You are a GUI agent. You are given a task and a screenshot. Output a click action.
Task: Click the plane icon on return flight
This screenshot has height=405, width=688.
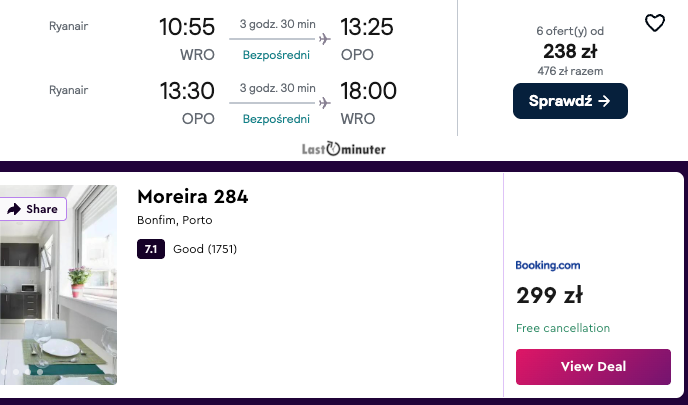tap(325, 102)
